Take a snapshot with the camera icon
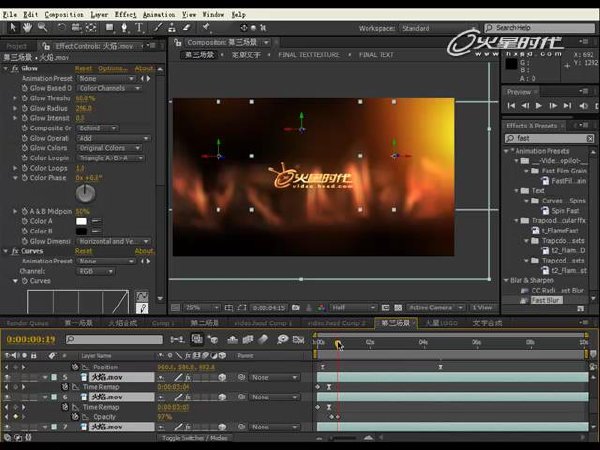The image size is (600, 450). pyautogui.click(x=295, y=308)
